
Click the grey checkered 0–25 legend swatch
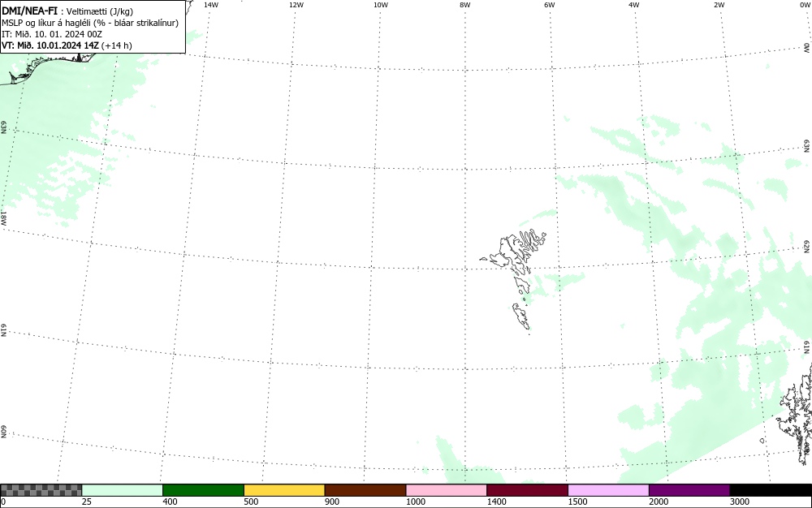pos(41,490)
